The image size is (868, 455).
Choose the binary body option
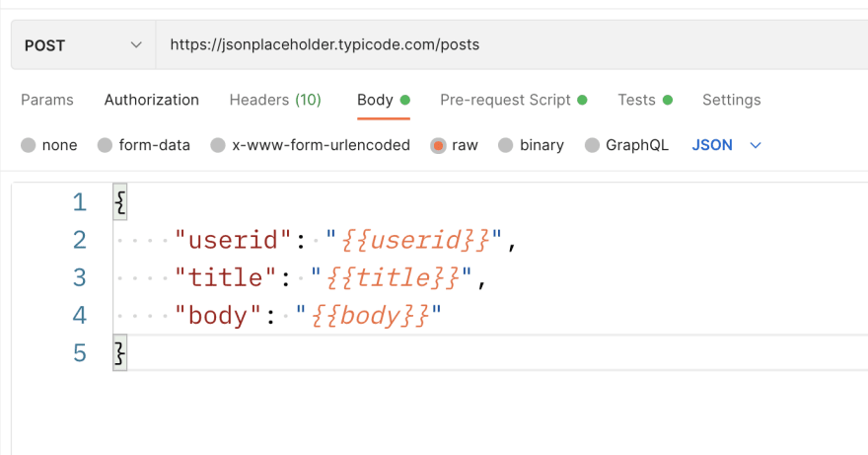505,145
